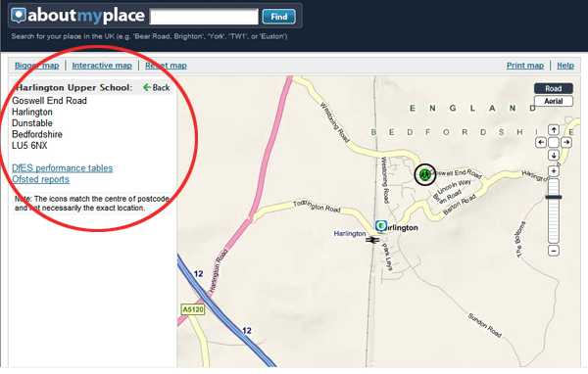
Task: Click the pan up arrow on map
Action: [554, 130]
